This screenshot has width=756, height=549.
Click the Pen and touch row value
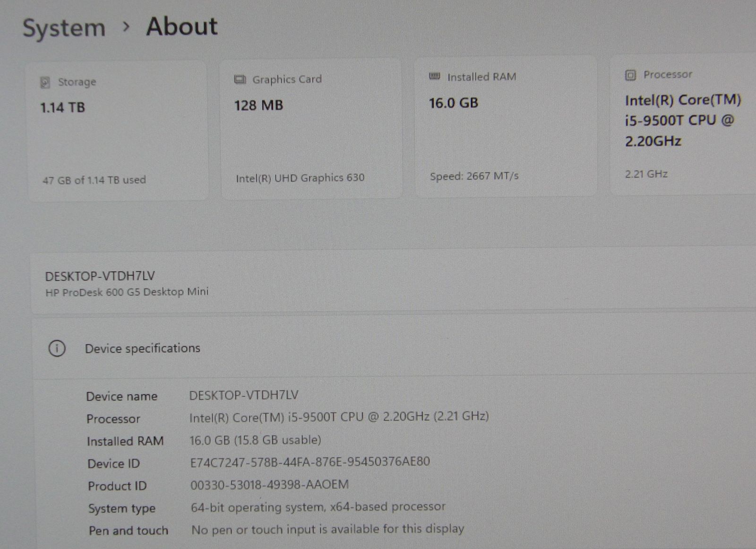pos(327,529)
